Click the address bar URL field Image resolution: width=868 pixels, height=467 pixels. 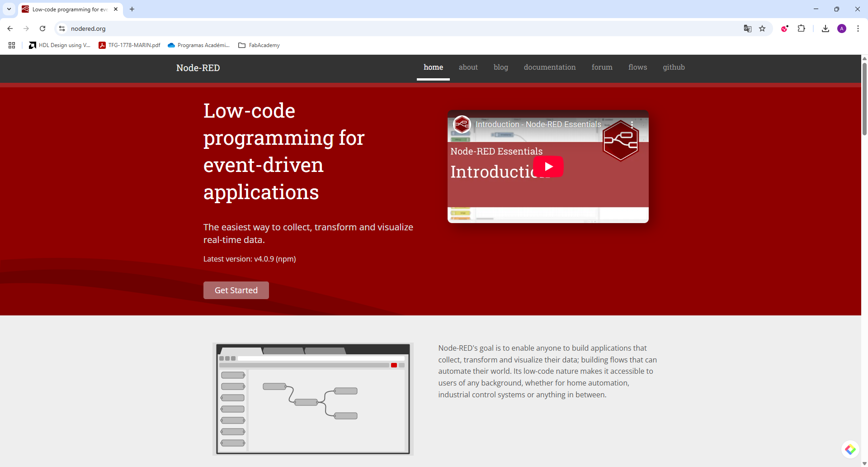point(402,29)
